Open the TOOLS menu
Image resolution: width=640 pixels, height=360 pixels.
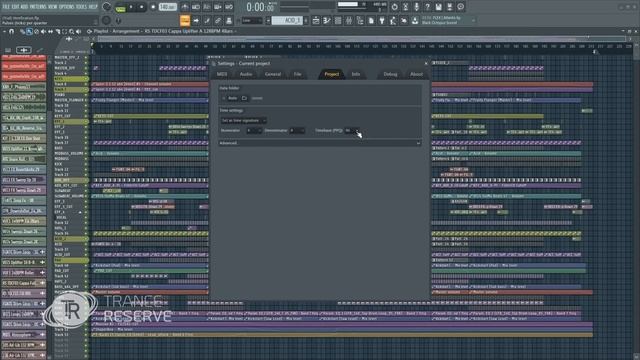tap(82, 7)
